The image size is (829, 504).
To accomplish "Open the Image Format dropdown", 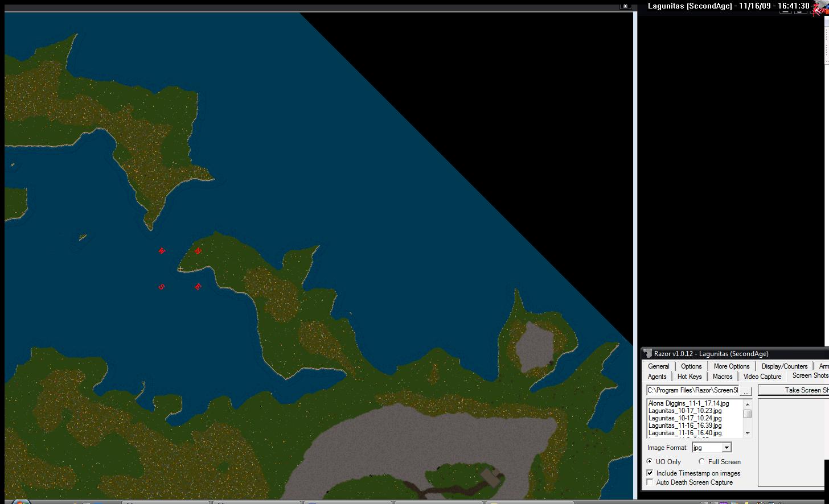I will point(727,448).
